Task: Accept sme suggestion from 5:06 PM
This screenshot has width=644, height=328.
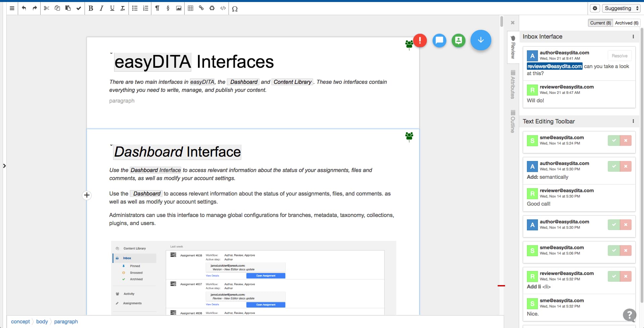Action: [614, 251]
